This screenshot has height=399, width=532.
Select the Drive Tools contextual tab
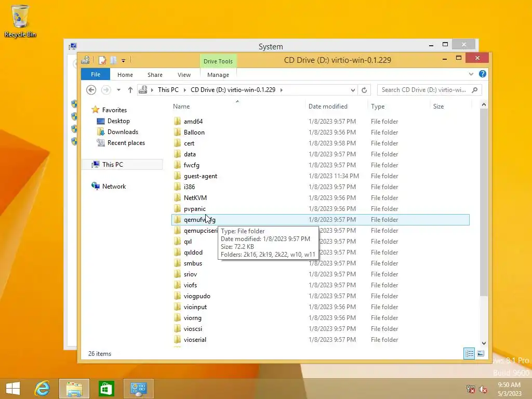pyautogui.click(x=218, y=61)
